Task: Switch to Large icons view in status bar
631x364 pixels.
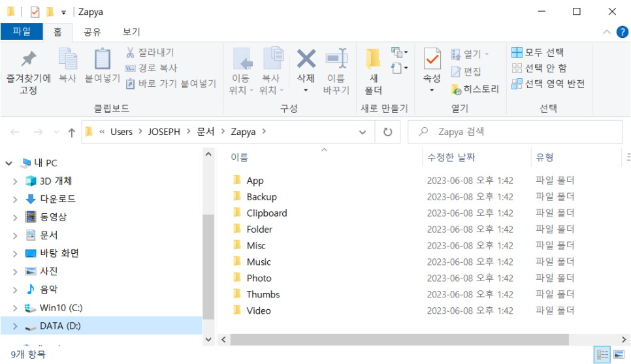Action: [x=619, y=355]
